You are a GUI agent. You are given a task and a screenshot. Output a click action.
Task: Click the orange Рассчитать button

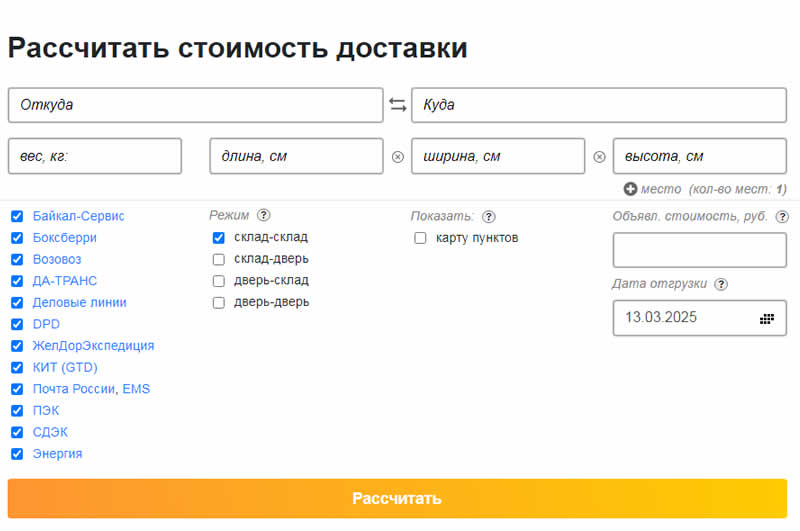[x=397, y=498]
